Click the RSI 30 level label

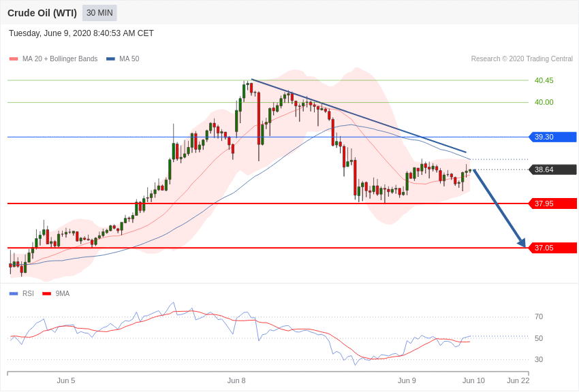[x=539, y=359]
